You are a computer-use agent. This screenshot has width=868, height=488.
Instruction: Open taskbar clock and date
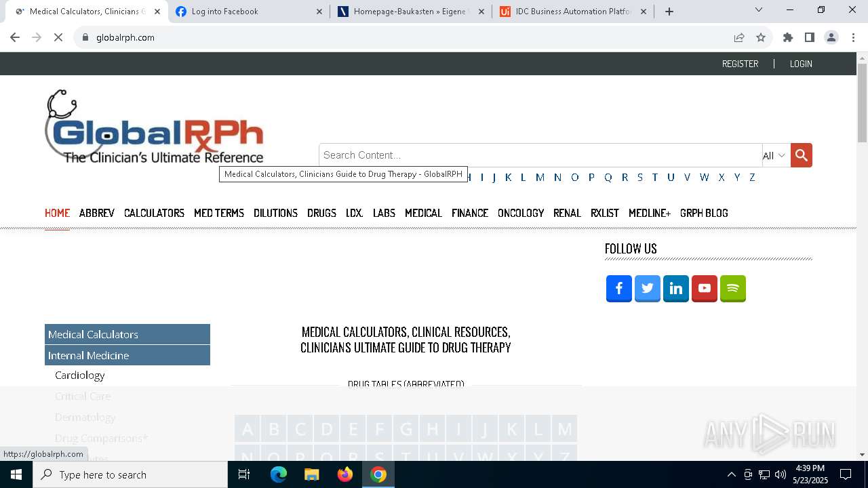810,474
